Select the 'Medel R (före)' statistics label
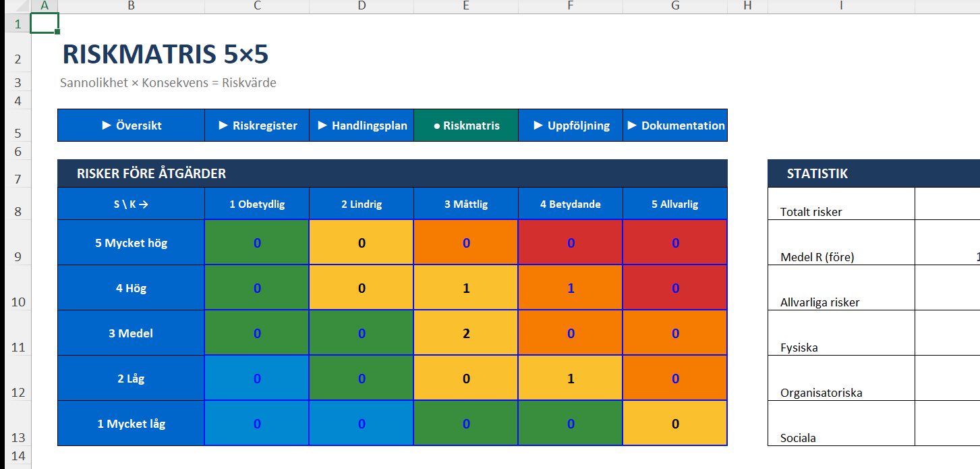 (841, 242)
